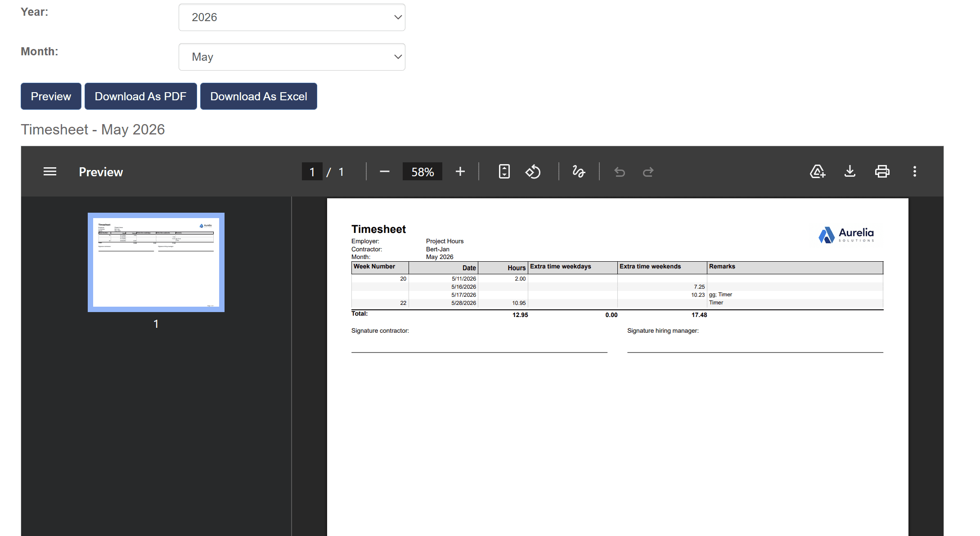The width and height of the screenshot is (980, 536).
Task: Open the PDF viewer more actions menu
Action: pos(915,172)
